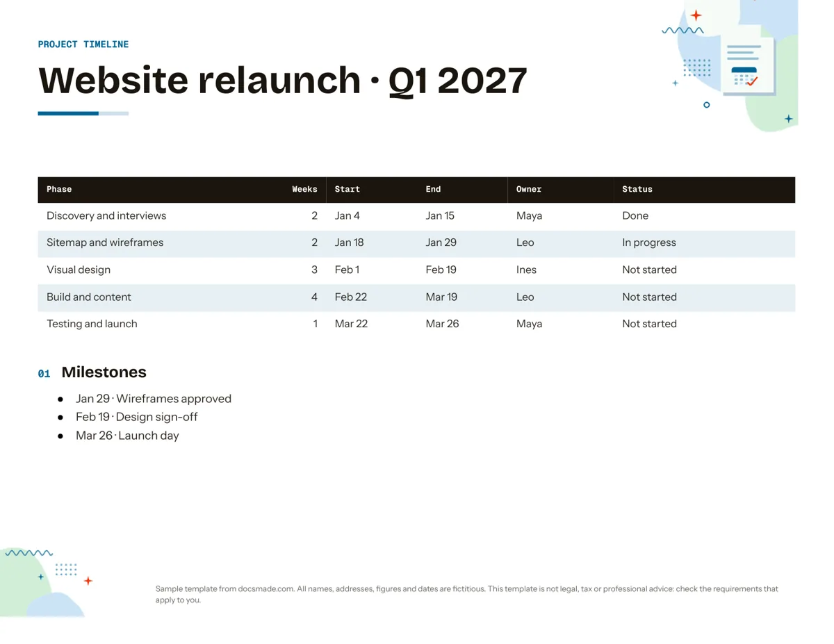Viewport: 834px width, 644px height.
Task: Click "Maya" in the Testing and launch row
Action: tap(530, 324)
